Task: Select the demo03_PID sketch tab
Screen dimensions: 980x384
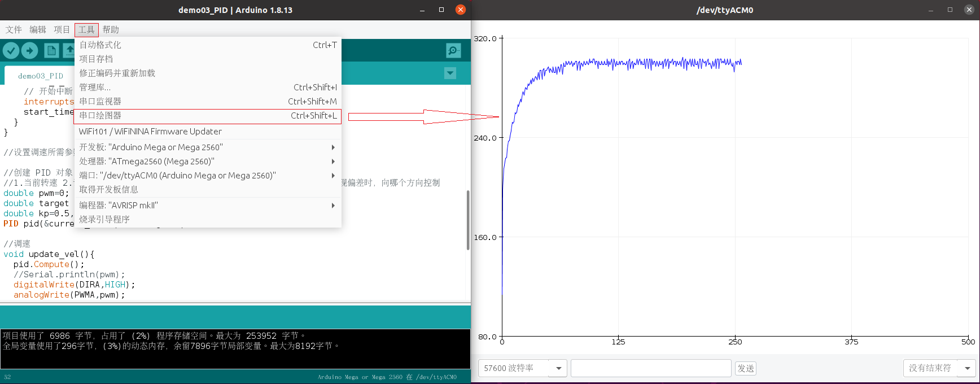Action: 40,76
